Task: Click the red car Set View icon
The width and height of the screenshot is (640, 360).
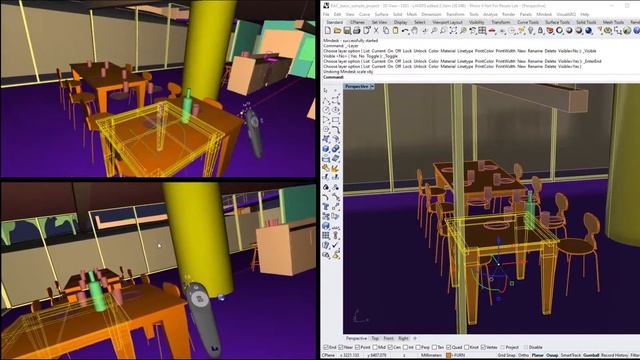Action: [493, 31]
